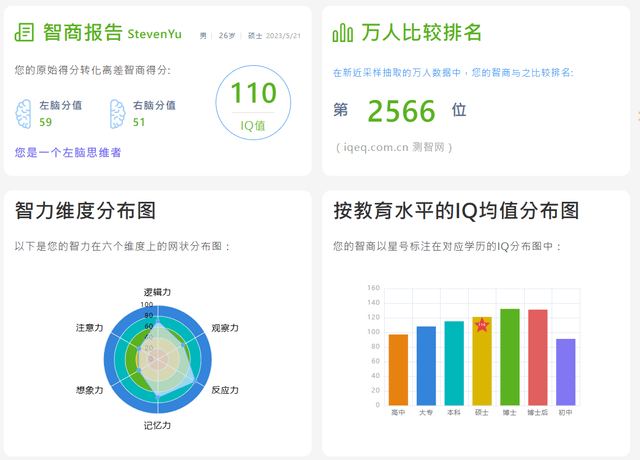The width and height of the screenshot is (640, 460).
Task: Click the 高中 x-axis label
Action: click(x=398, y=413)
